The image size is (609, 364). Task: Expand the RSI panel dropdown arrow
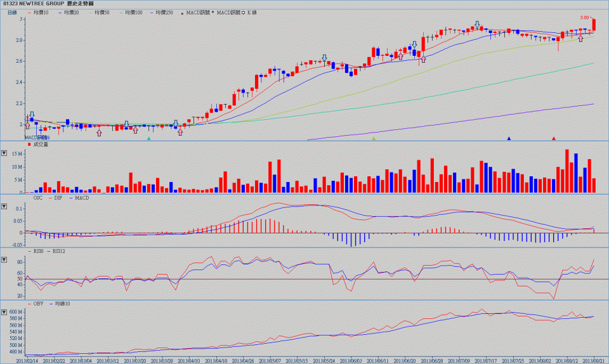point(4,260)
